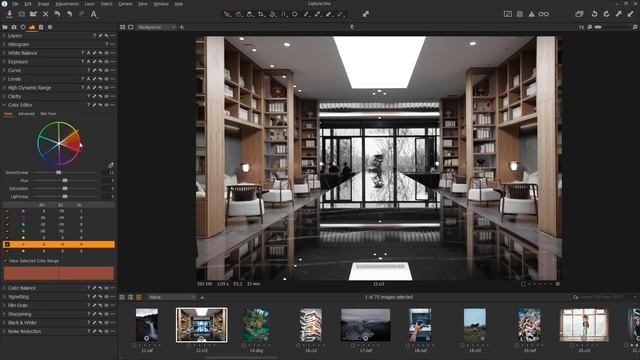640x360 pixels.
Task: Switch to Skin Tone tab in Color Editor
Action: pyautogui.click(x=48, y=114)
